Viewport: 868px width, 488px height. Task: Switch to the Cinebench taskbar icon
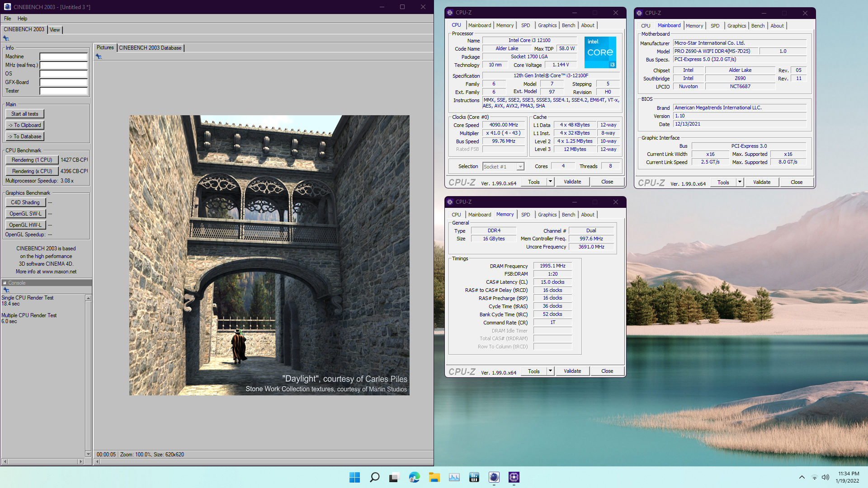tap(494, 477)
